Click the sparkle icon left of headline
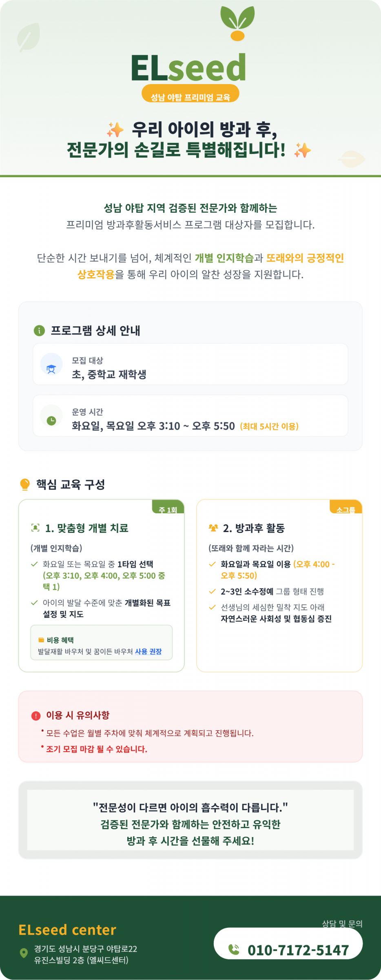 (115, 130)
